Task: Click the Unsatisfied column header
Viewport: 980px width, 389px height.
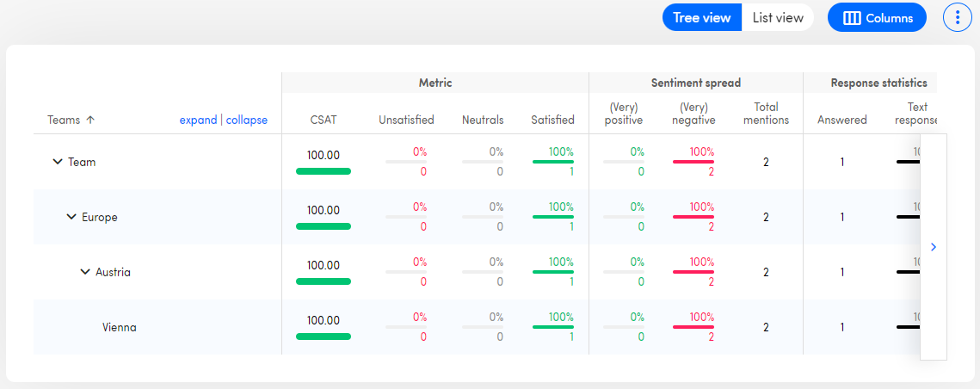Action: (x=406, y=120)
